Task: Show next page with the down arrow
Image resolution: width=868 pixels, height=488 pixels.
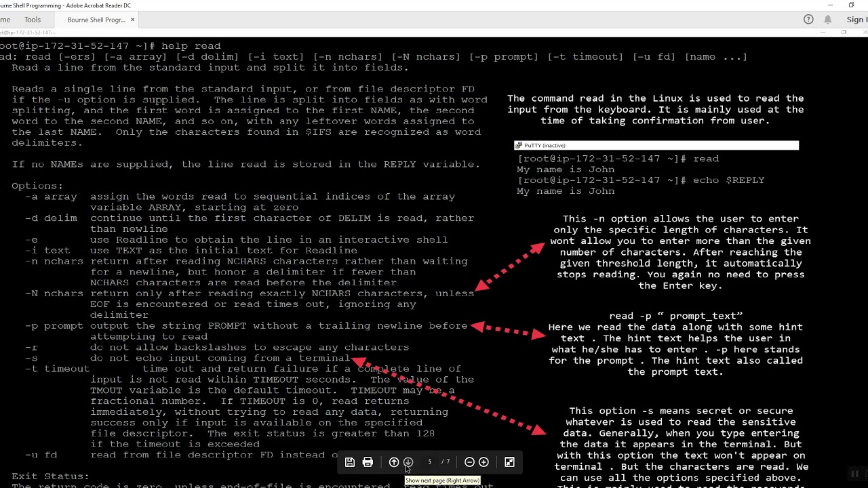Action: [408, 462]
